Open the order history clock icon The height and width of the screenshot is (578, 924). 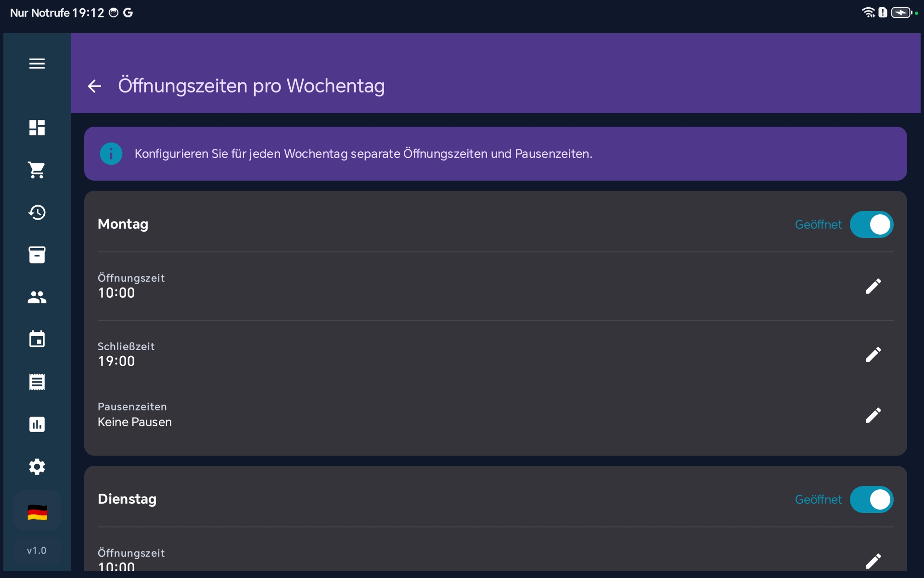pos(37,212)
